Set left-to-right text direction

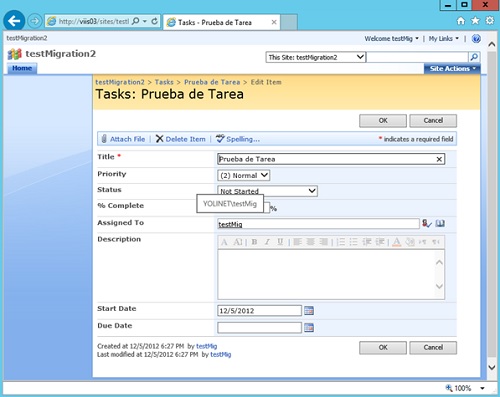point(423,242)
